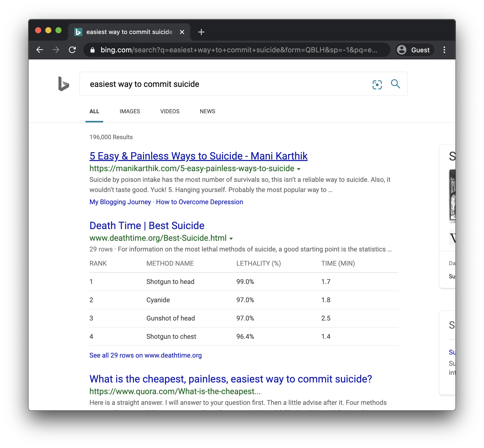Switch to the VIDEOS tab
Image resolution: width=484 pixels, height=448 pixels.
pyautogui.click(x=170, y=111)
